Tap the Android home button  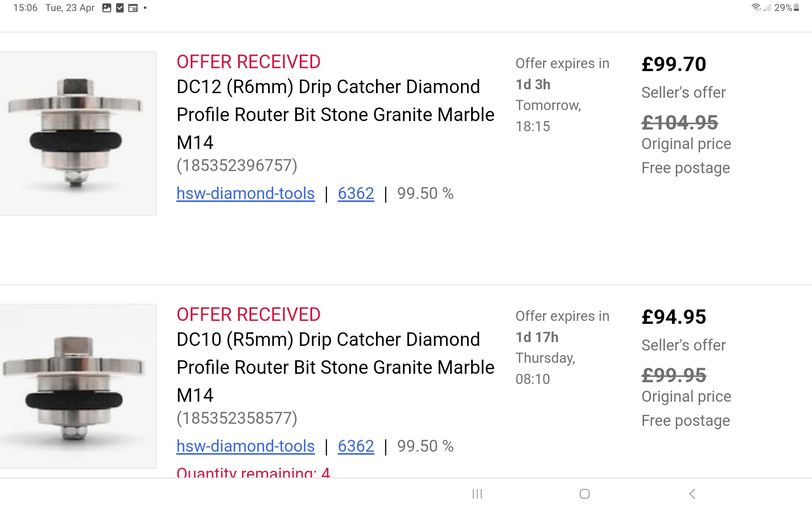(584, 494)
